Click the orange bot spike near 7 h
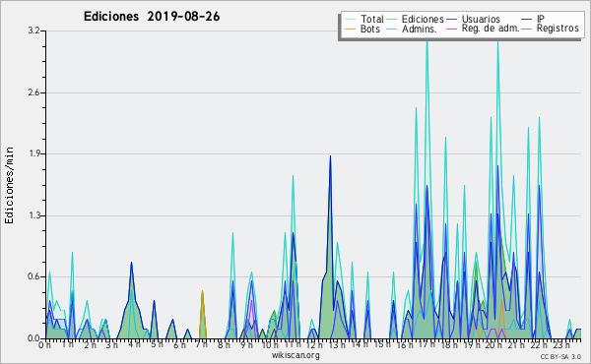Image resolution: width=591 pixels, height=364 pixels. [202, 314]
